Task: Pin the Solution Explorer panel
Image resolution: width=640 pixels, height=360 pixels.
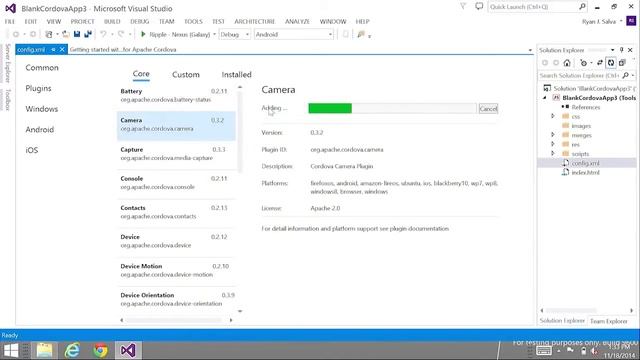Action: coord(622,50)
